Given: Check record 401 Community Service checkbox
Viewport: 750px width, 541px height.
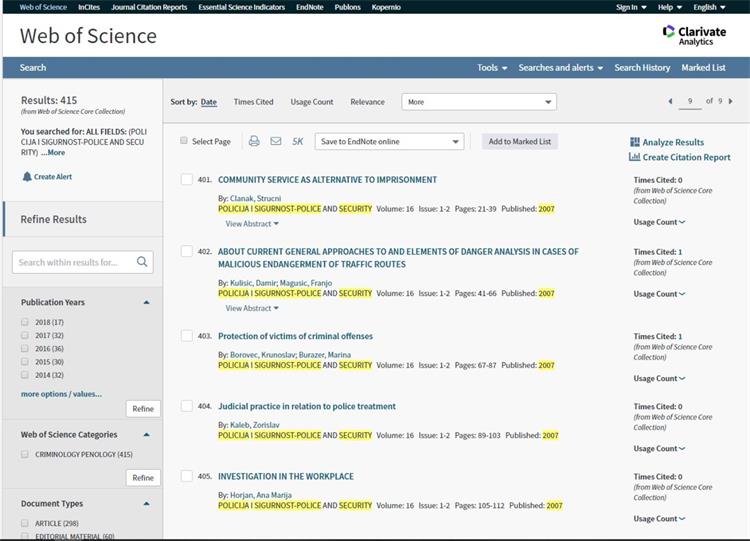Looking at the screenshot, I should [187, 179].
